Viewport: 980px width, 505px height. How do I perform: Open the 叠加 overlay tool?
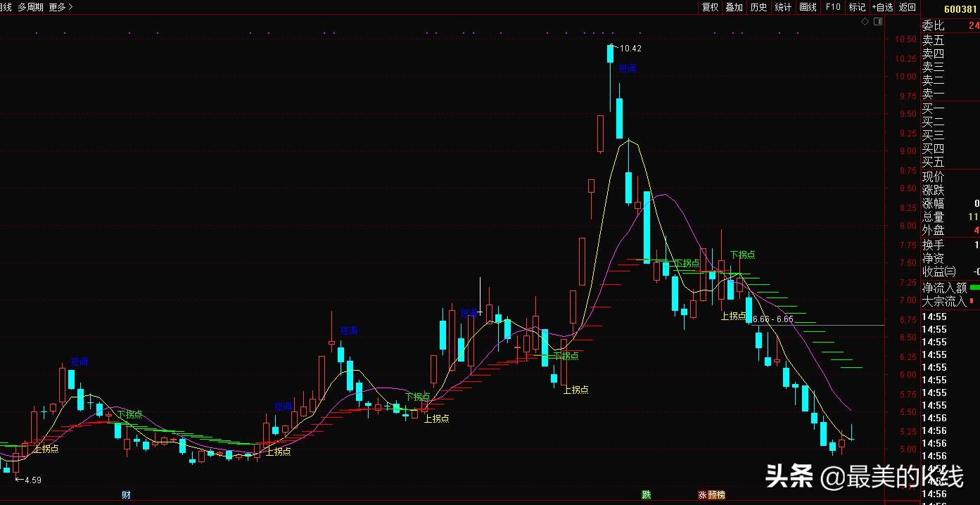[734, 7]
